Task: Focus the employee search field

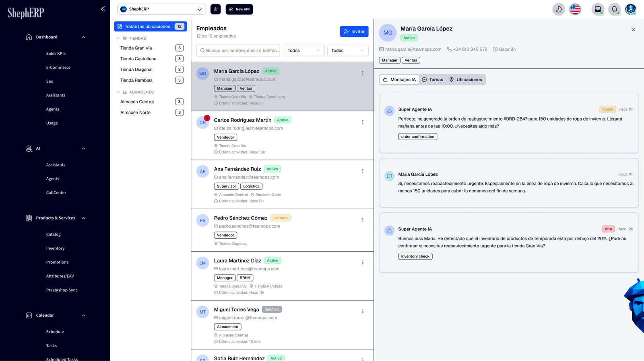Action: tap(238, 51)
